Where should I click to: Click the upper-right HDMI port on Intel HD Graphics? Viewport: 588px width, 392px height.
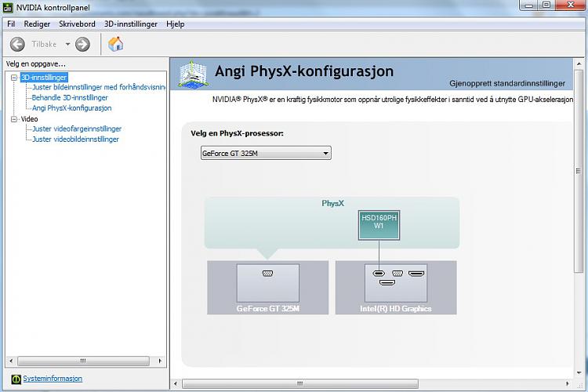click(x=416, y=274)
